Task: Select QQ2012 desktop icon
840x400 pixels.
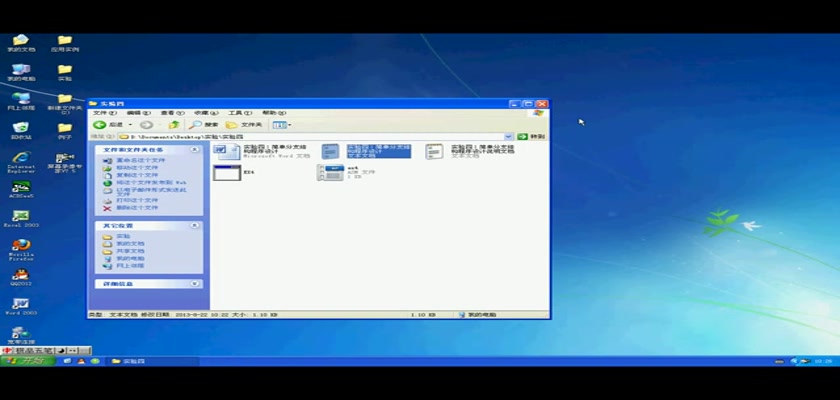Action: tap(21, 278)
